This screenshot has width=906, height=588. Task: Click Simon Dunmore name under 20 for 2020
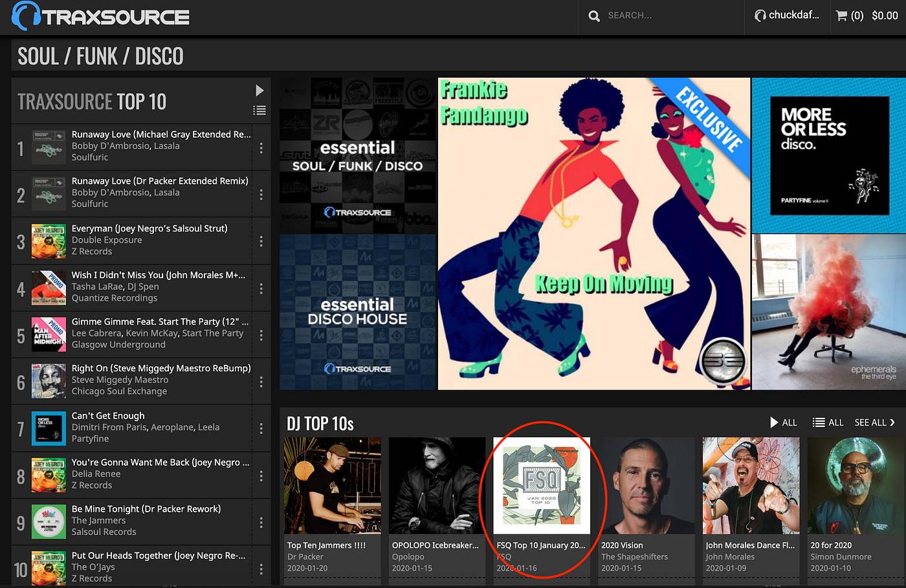click(x=841, y=556)
